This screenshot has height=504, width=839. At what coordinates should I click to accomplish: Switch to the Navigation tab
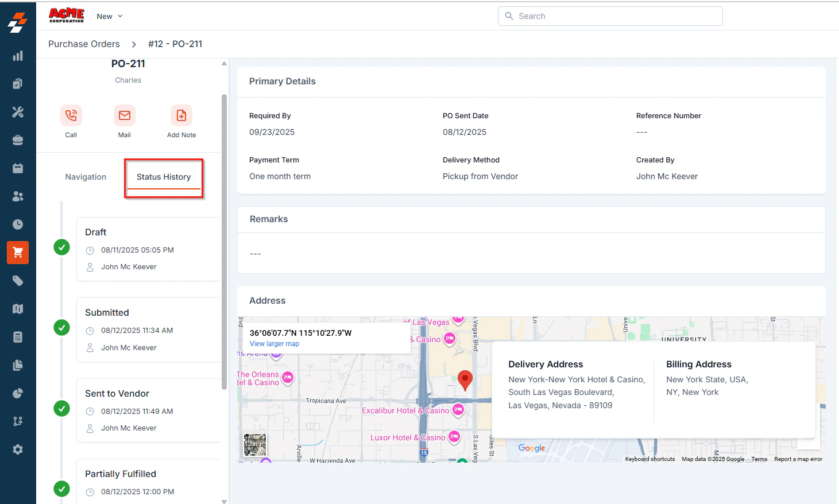coord(86,177)
